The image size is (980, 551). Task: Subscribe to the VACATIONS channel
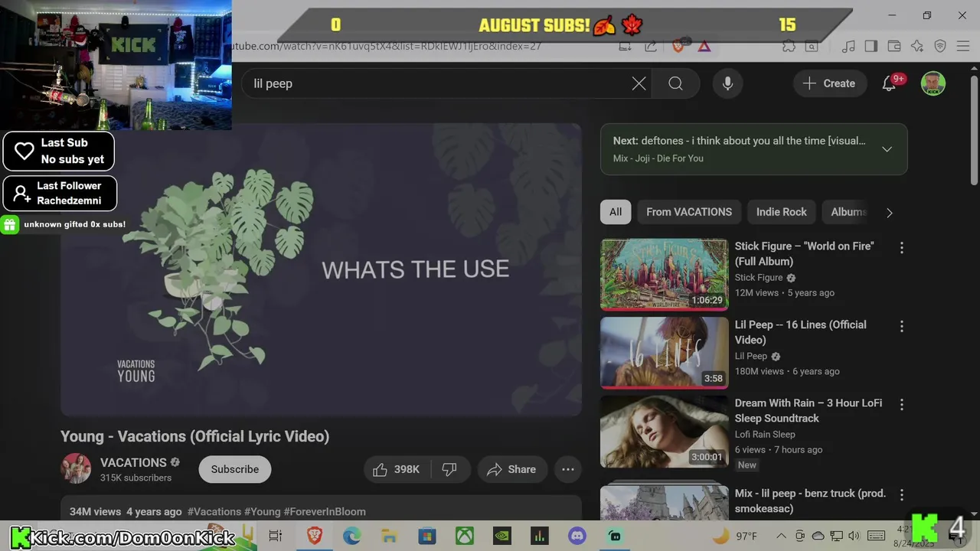(235, 469)
